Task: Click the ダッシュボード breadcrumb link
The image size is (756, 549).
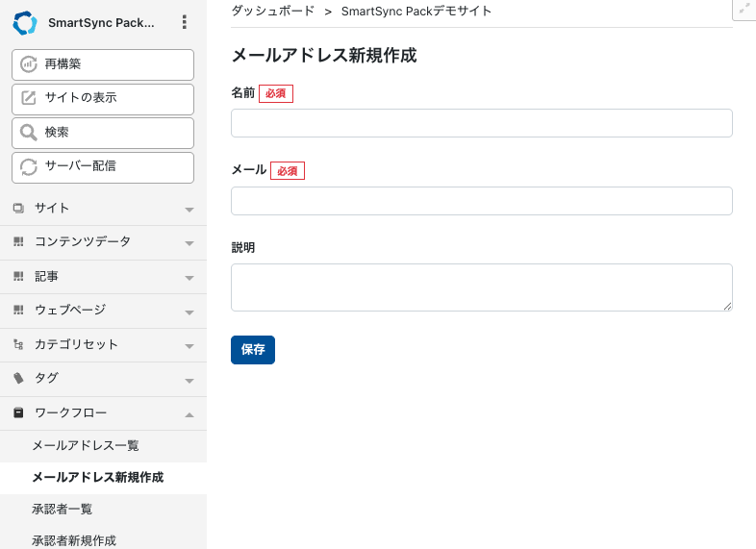Action: (272, 12)
